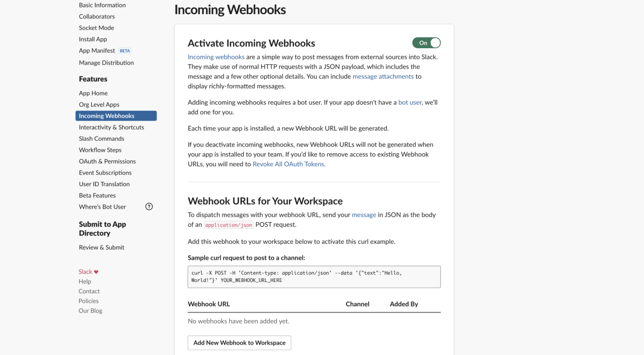The width and height of the screenshot is (644, 355).
Task: Select User ID Translation in sidebar
Action: coord(104,184)
